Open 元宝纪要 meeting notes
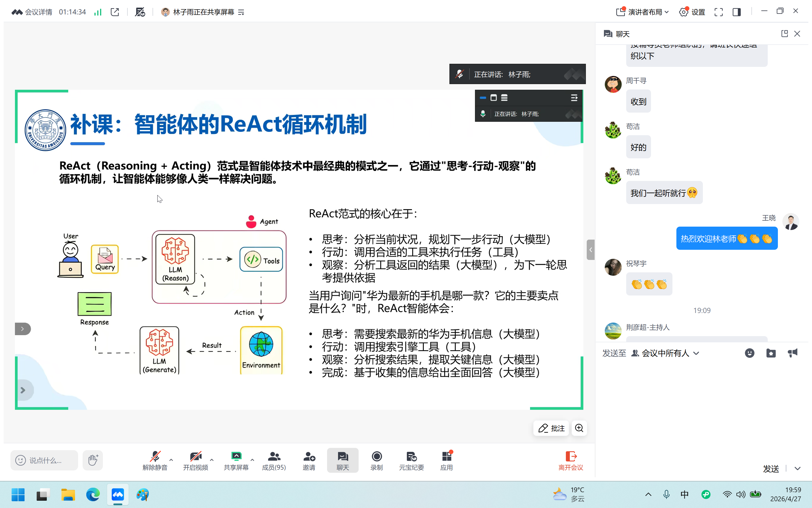The height and width of the screenshot is (508, 812). tap(411, 460)
